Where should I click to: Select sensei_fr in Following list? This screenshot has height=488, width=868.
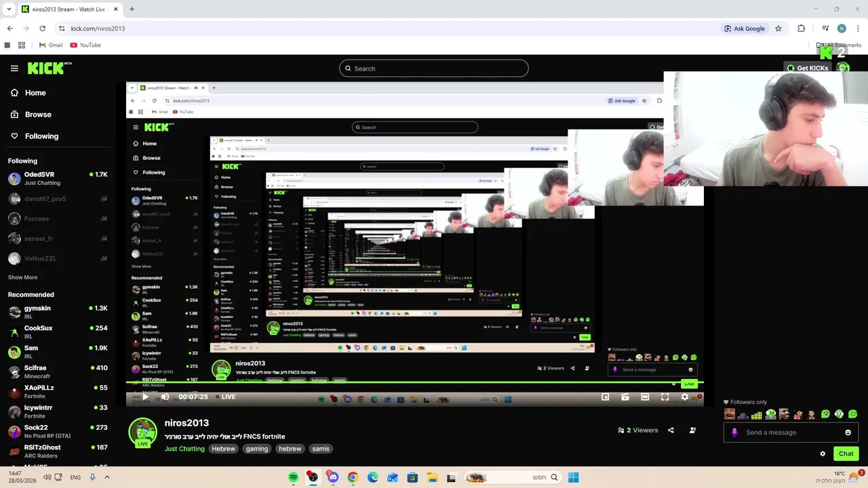[x=58, y=239]
